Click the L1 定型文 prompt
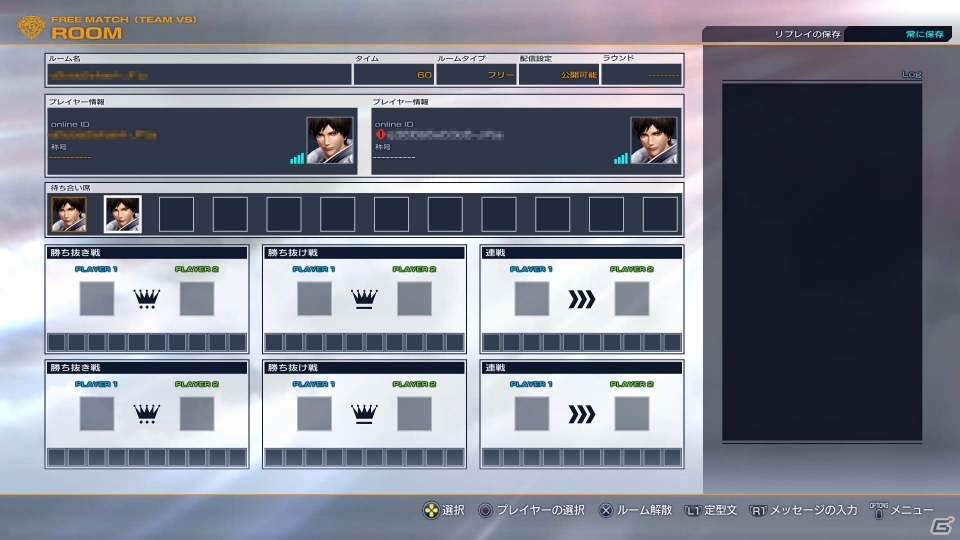 click(711, 510)
